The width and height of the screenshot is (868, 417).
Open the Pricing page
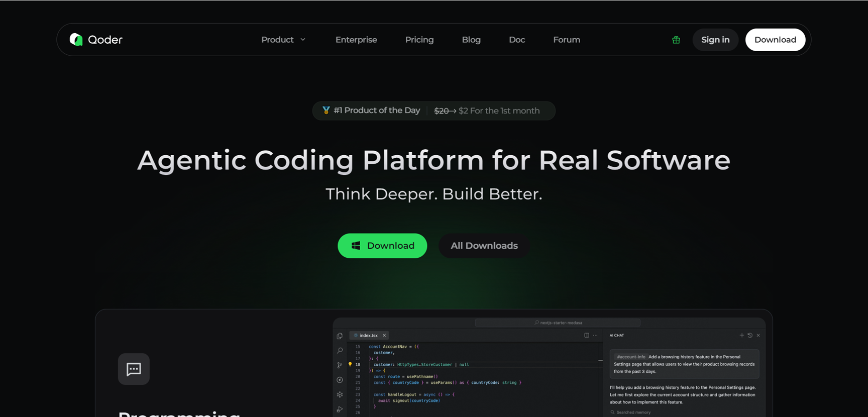pos(419,40)
